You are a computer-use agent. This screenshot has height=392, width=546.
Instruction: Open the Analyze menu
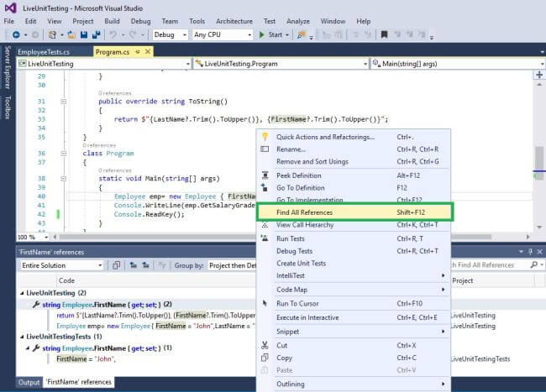pyautogui.click(x=298, y=21)
